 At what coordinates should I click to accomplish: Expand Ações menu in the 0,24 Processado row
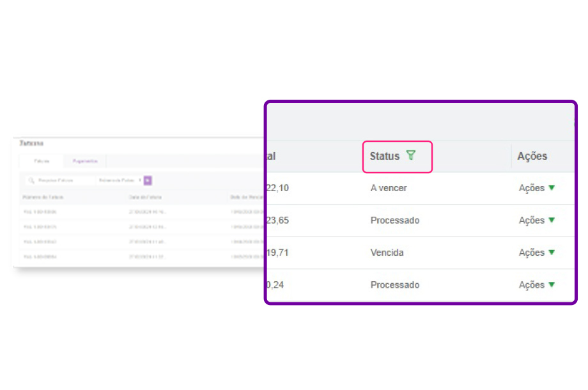(x=537, y=285)
